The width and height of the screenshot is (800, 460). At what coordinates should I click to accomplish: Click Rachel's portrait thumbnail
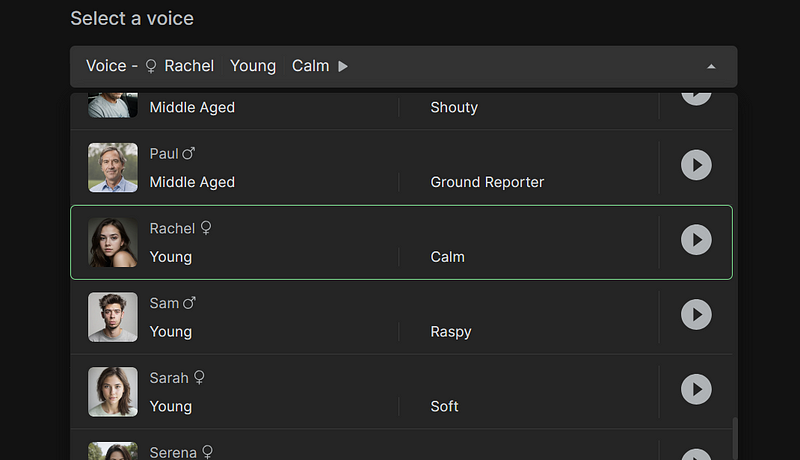[113, 242]
